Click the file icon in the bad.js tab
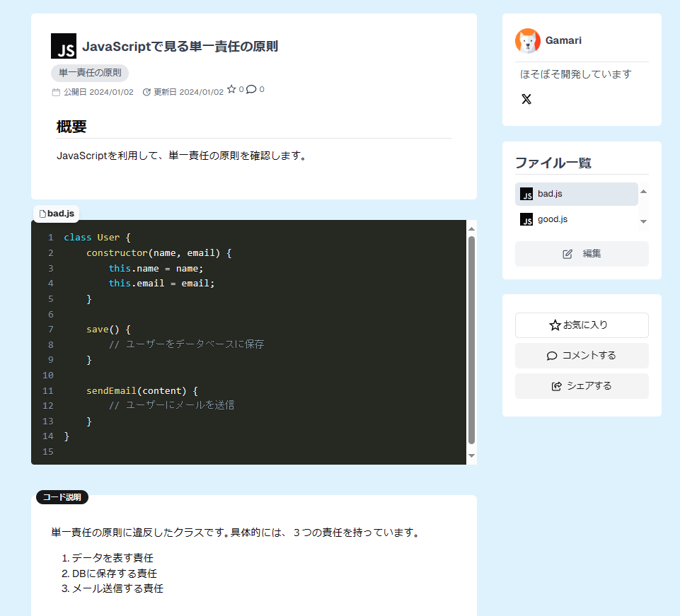Screen dimensions: 680x616 [42, 214]
